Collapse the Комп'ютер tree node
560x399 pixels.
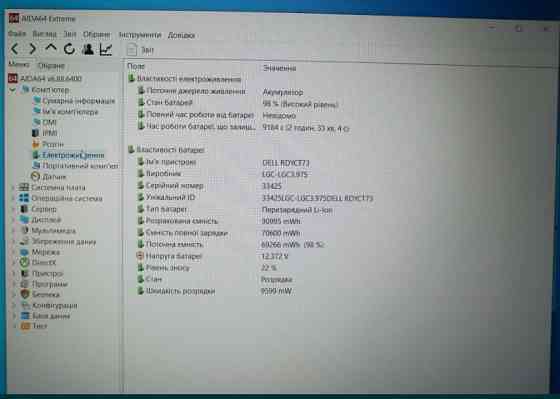[13, 89]
